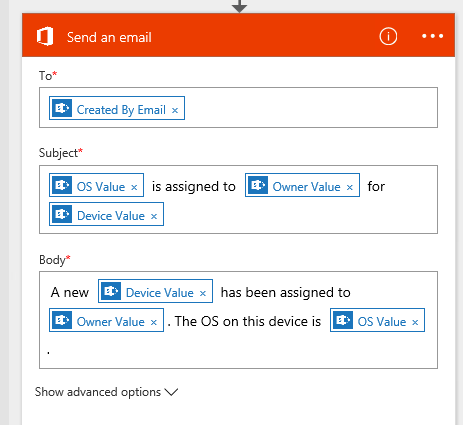Click the SharePoint icon on Created By Email token

click(x=61, y=108)
